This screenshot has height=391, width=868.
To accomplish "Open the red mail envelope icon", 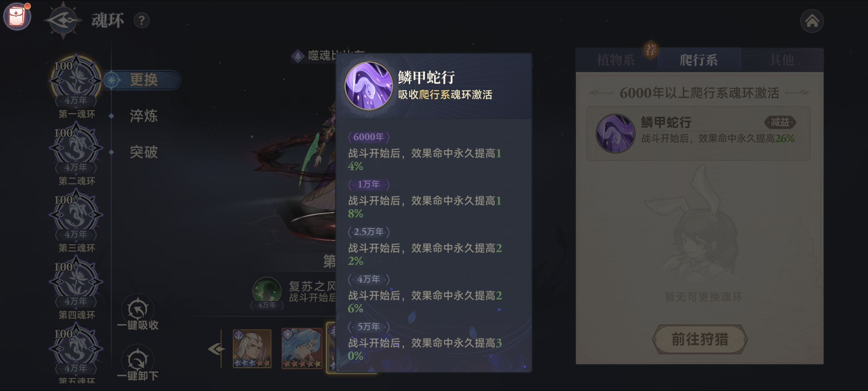I will click(17, 17).
